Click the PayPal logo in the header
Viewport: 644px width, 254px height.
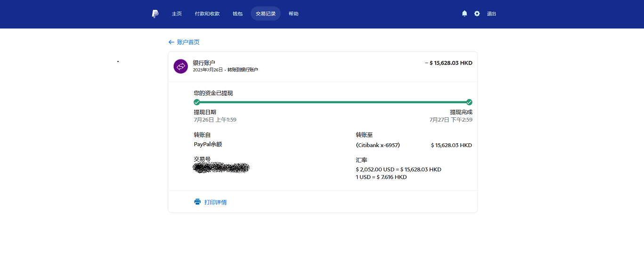[155, 14]
